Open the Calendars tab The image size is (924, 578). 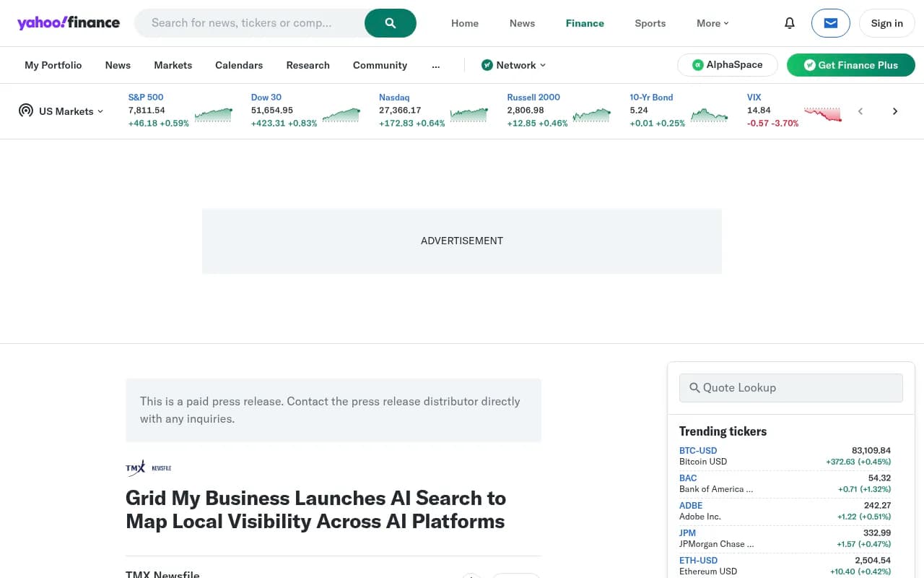pyautogui.click(x=239, y=65)
